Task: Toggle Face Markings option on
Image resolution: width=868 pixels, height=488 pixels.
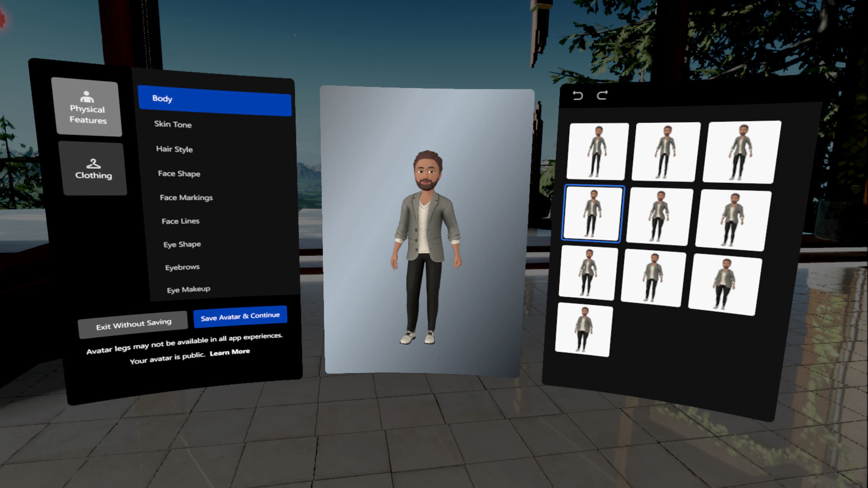Action: pyautogui.click(x=185, y=197)
